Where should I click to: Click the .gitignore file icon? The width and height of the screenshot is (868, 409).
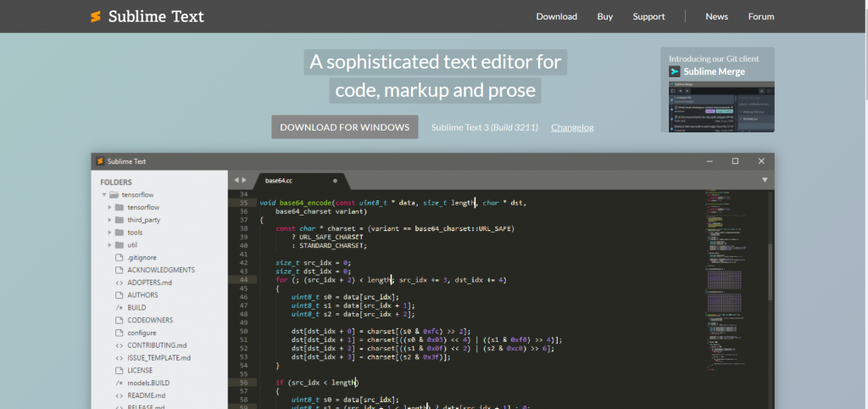click(x=119, y=258)
